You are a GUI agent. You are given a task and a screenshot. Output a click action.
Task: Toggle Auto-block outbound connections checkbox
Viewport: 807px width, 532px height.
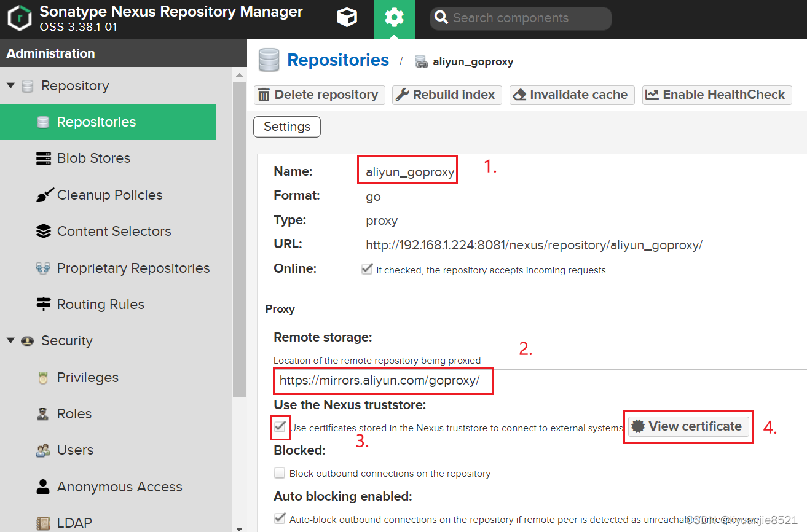[280, 518]
